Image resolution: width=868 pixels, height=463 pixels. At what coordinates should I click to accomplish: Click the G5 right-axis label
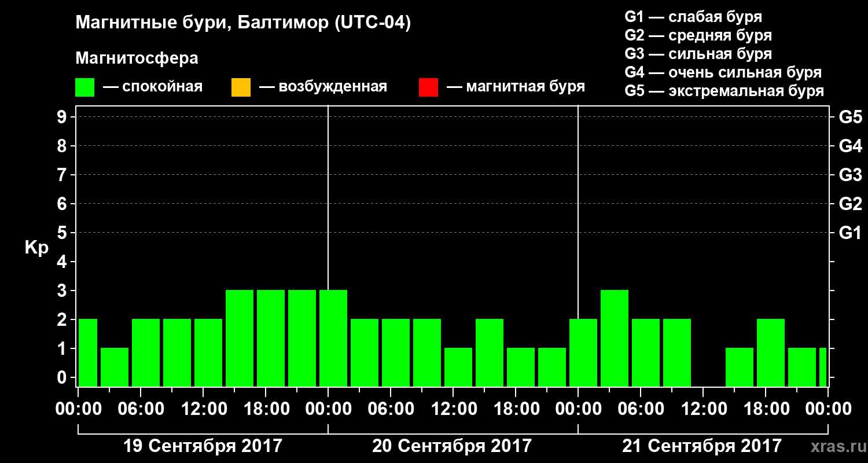pyautogui.click(x=850, y=117)
